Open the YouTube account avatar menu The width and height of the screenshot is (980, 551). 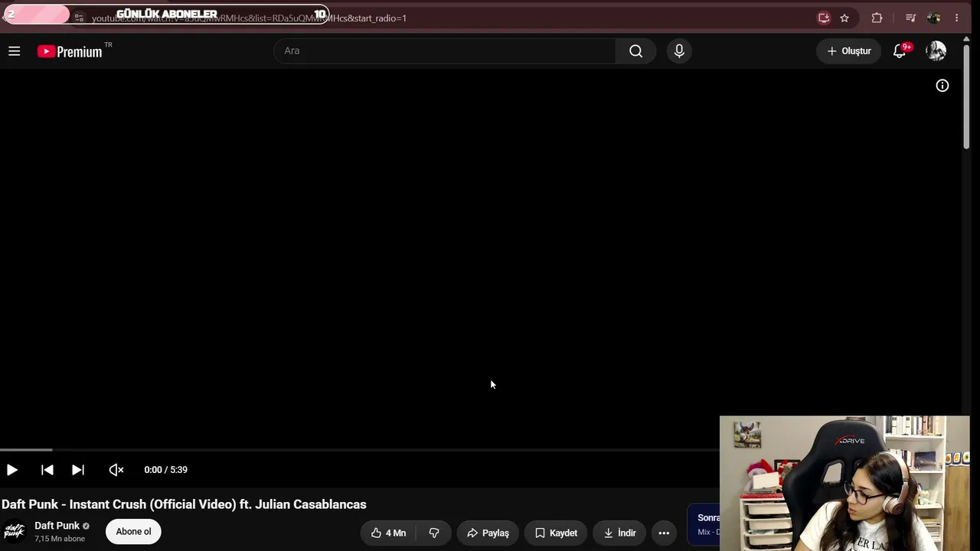(x=936, y=51)
